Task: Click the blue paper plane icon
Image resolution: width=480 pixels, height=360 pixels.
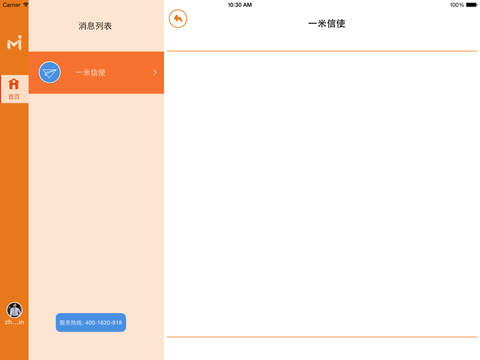Action: (50, 72)
